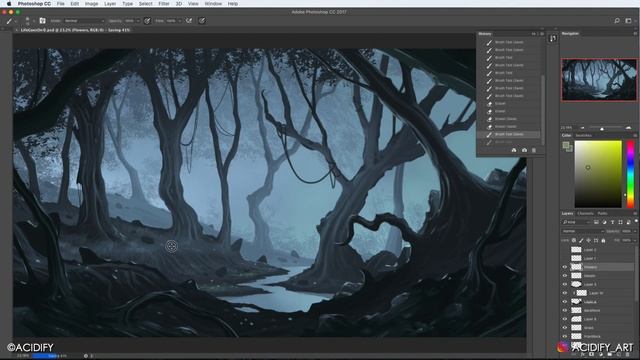
Task: Pick a color in the color field
Action: click(598, 174)
